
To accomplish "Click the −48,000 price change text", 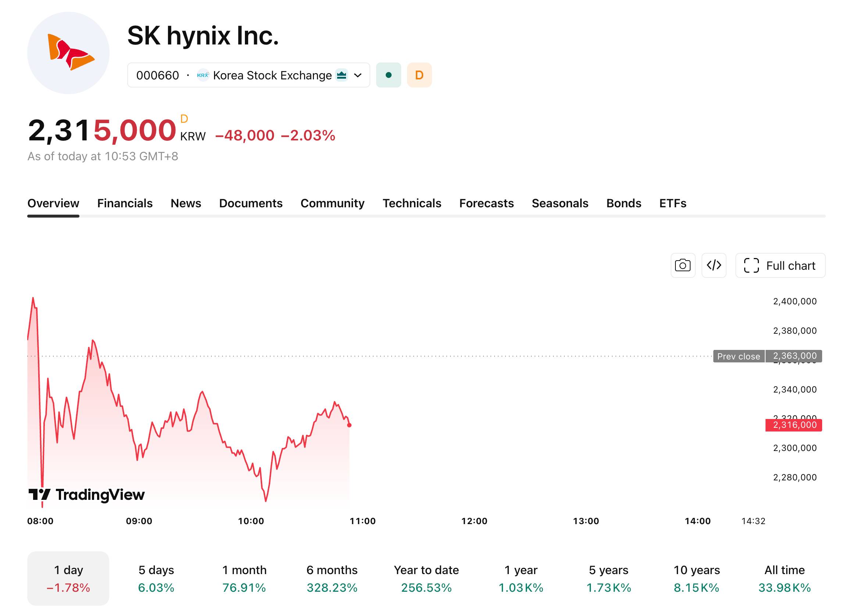I will click(x=245, y=135).
